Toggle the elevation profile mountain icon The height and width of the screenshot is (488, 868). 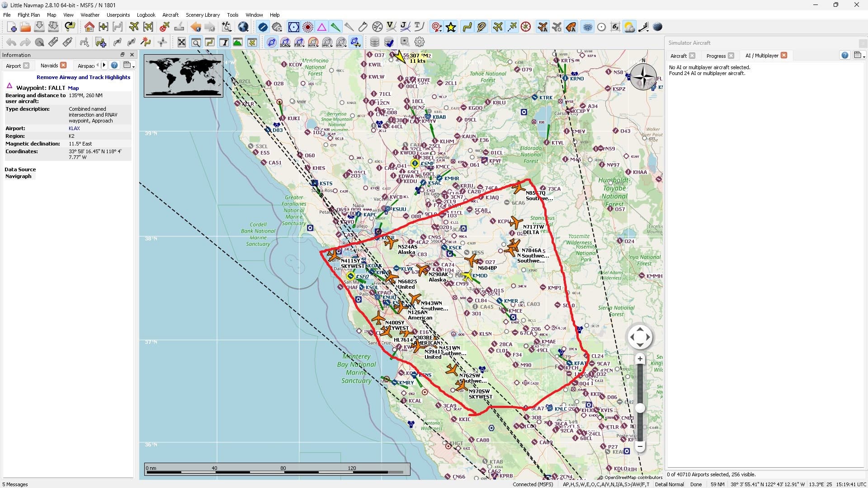pos(238,42)
